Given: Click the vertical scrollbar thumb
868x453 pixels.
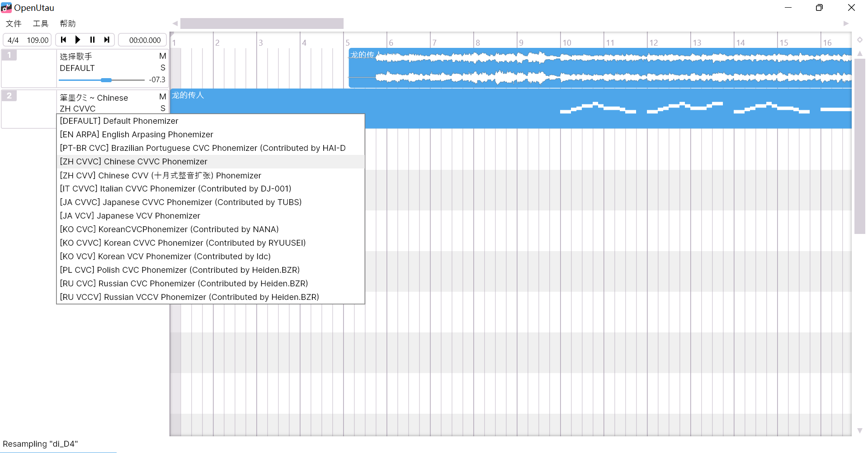Looking at the screenshot, I should 860,146.
